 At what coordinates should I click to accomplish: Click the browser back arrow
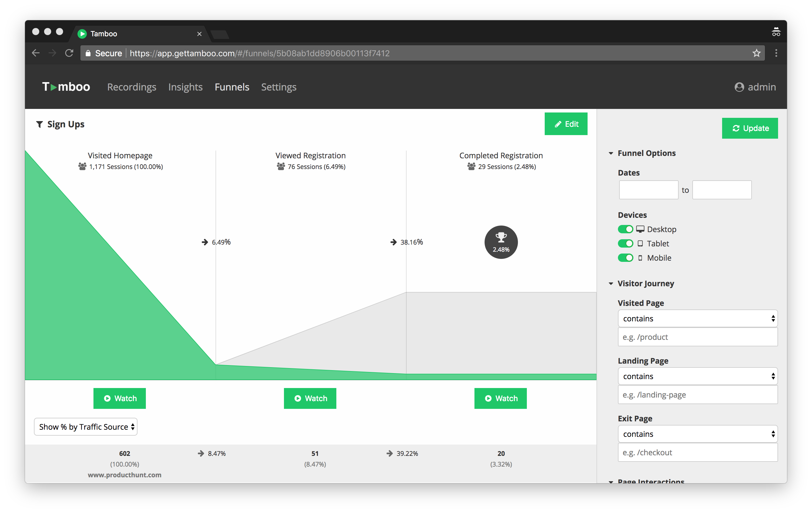(x=36, y=53)
